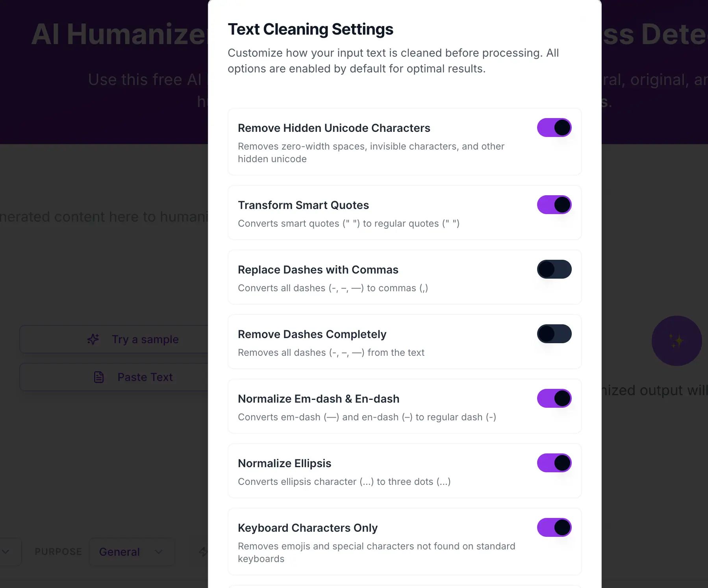Disable the Normalize Ellipsis switch
Viewport: 708px width, 588px height.
(x=554, y=463)
